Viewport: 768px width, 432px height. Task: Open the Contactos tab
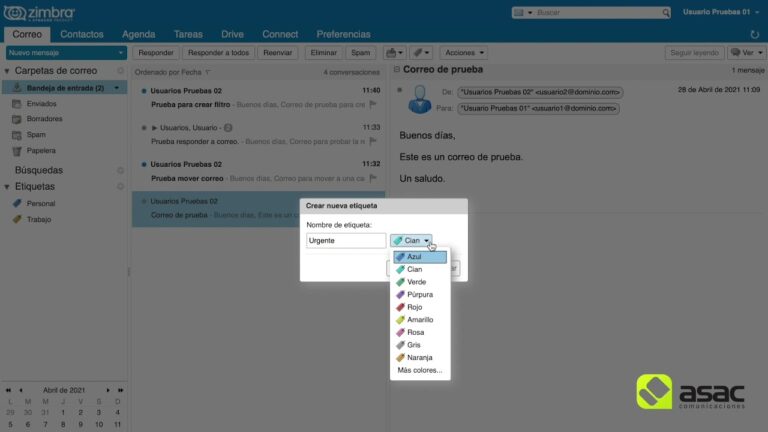(82, 34)
